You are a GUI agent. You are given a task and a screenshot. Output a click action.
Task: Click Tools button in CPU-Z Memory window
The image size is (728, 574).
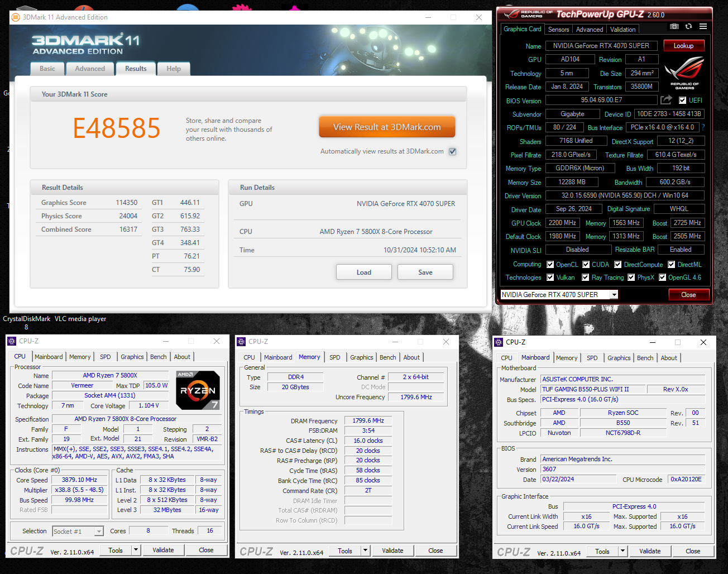click(345, 551)
